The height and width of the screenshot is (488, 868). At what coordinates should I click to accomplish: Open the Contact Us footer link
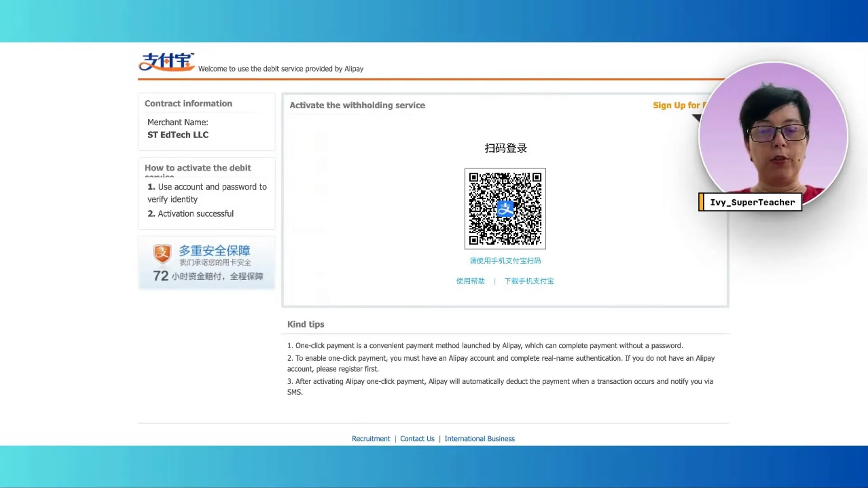pyautogui.click(x=417, y=439)
